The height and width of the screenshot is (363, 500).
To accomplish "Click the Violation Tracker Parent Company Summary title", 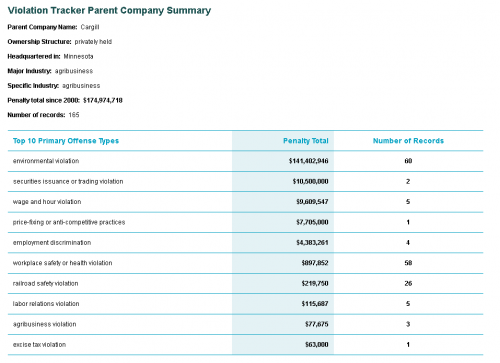I will (x=109, y=10).
